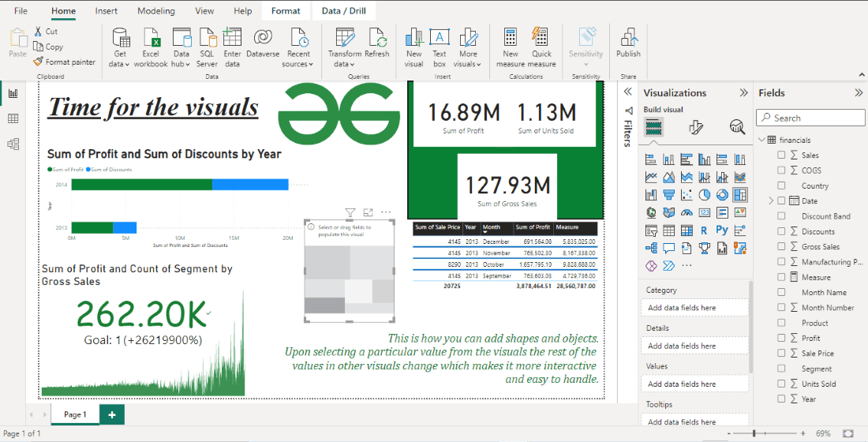The height and width of the screenshot is (442, 868).
Task: Select the Page 1 tab
Action: [75, 414]
